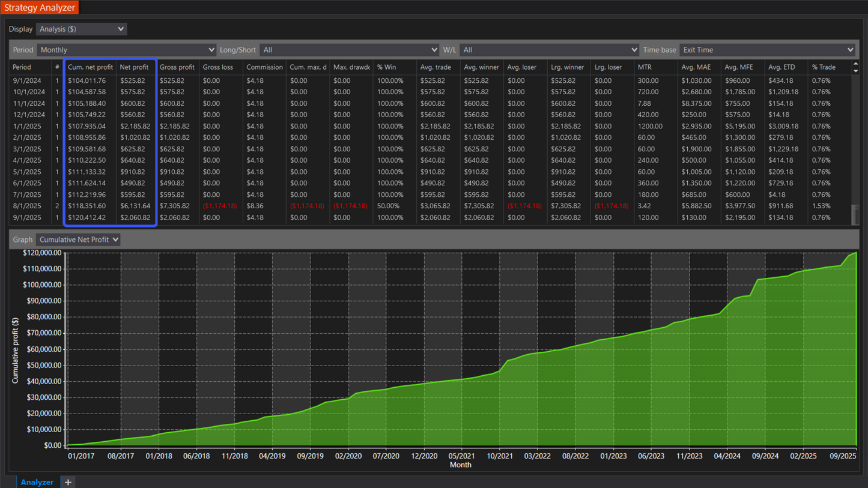Click the scroll up arrow above table
Screen dimensions: 868x488
[855, 64]
